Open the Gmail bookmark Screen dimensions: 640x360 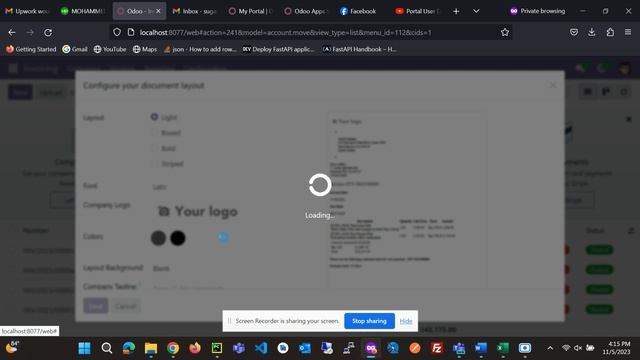[x=75, y=49]
